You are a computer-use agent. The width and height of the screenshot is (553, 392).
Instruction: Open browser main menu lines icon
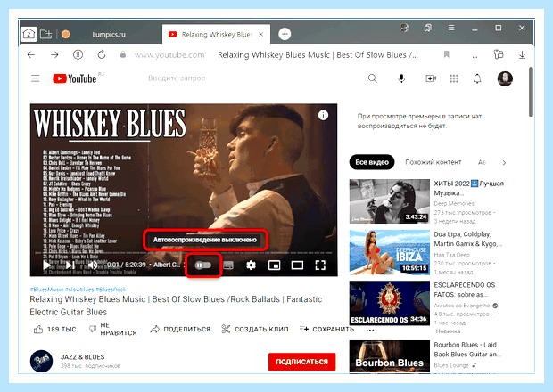point(451,28)
